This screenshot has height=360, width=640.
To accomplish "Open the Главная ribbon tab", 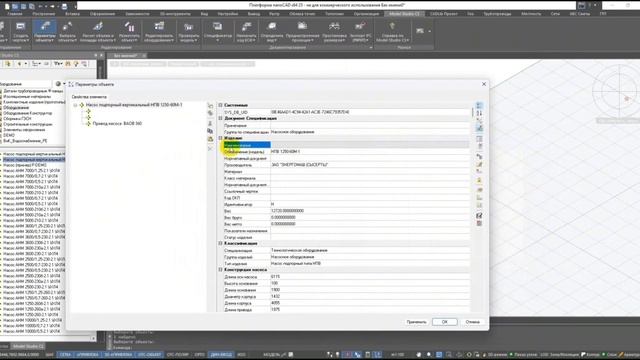I will [x=15, y=14].
